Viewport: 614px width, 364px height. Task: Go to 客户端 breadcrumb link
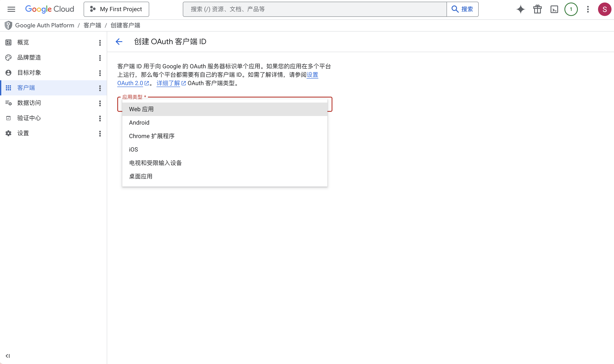pyautogui.click(x=92, y=25)
